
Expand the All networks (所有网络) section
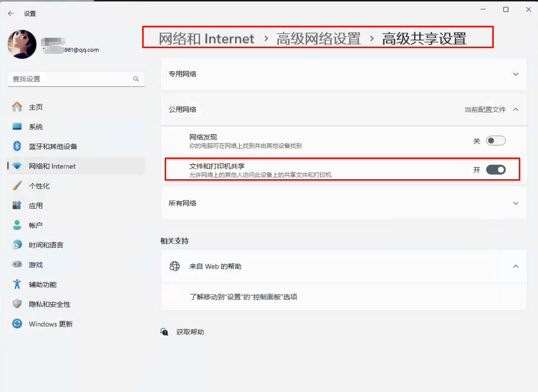(516, 203)
